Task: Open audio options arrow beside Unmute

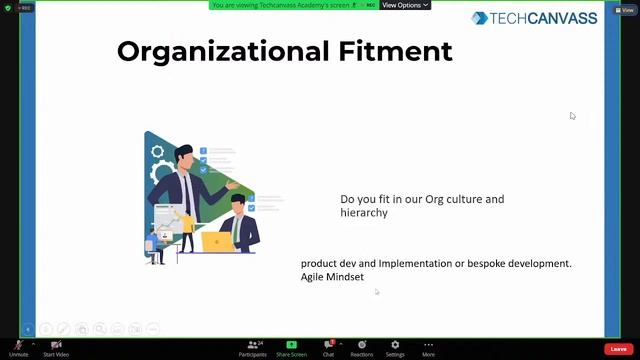Action: point(33,345)
